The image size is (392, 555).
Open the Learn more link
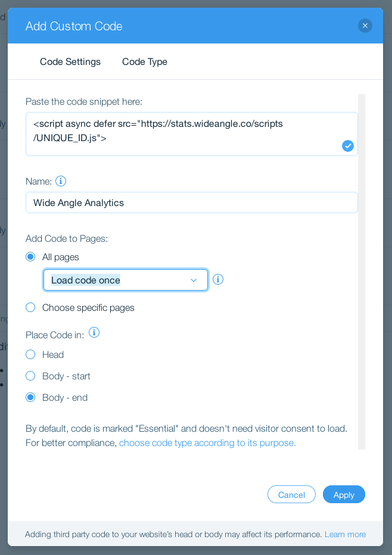point(346,535)
